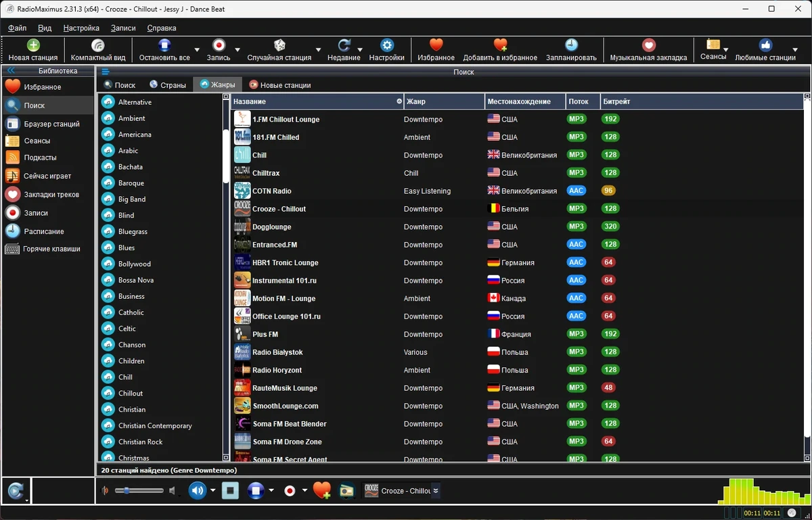Expand the Запись dropdown arrow in the toolbar
812x520 pixels.
[x=238, y=50]
